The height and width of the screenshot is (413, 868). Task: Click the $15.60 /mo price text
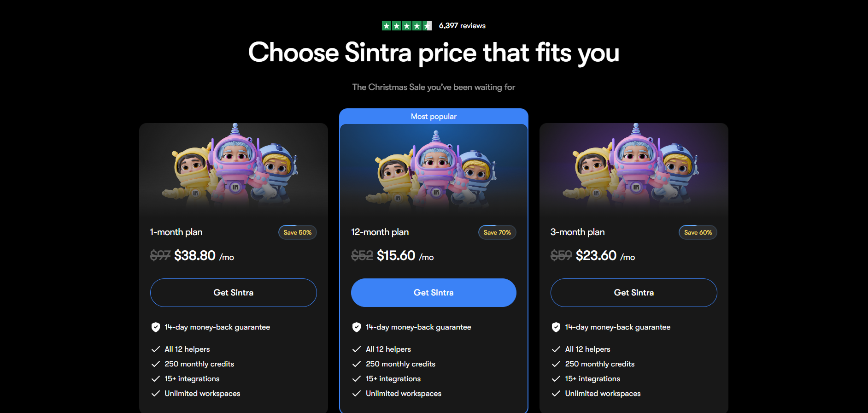(x=405, y=256)
